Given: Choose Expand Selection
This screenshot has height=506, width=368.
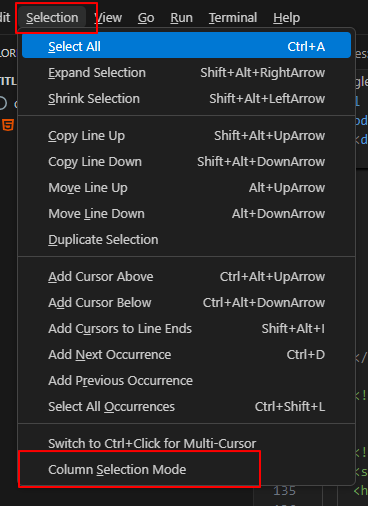Looking at the screenshot, I should [186, 73].
